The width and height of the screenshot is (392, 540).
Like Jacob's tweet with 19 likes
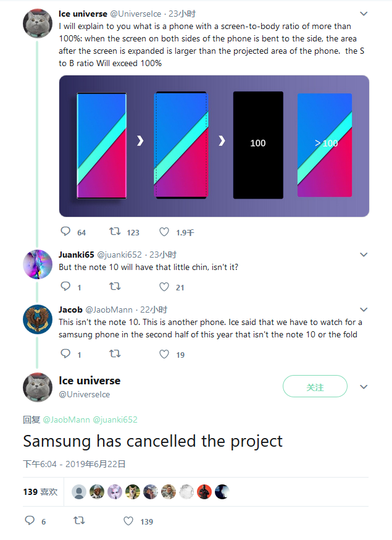(164, 354)
